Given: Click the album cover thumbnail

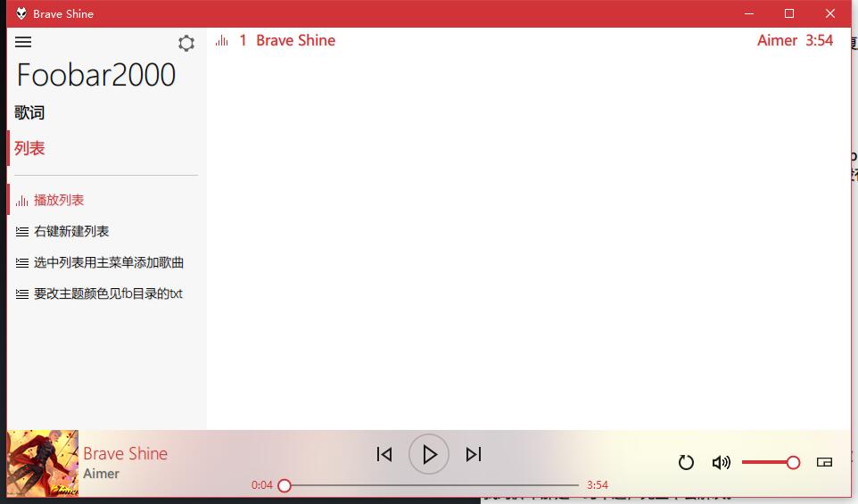Looking at the screenshot, I should [43, 463].
